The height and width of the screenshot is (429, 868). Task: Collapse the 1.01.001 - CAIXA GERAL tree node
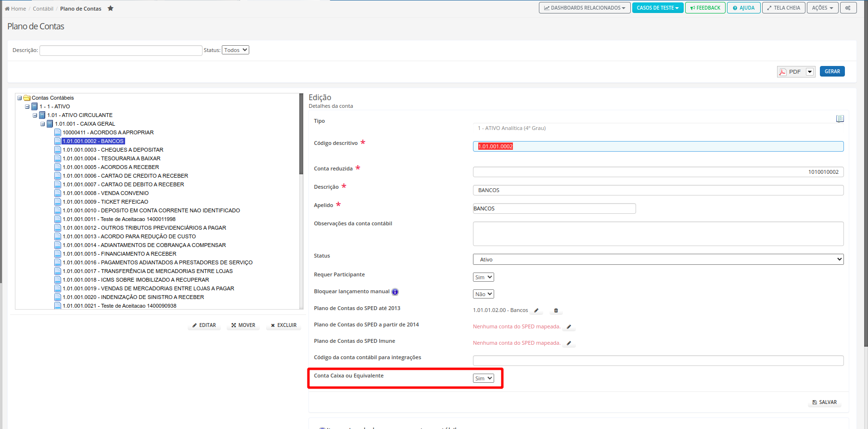click(42, 124)
